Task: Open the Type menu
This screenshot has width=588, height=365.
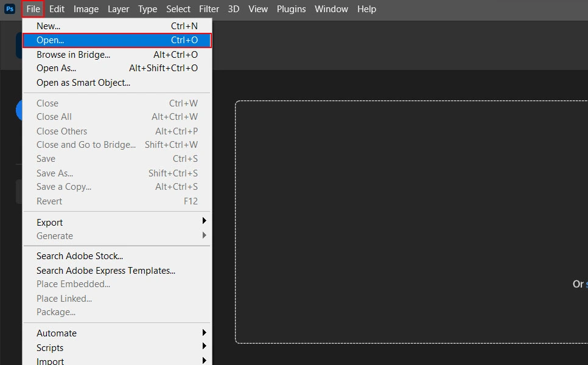Action: (147, 9)
